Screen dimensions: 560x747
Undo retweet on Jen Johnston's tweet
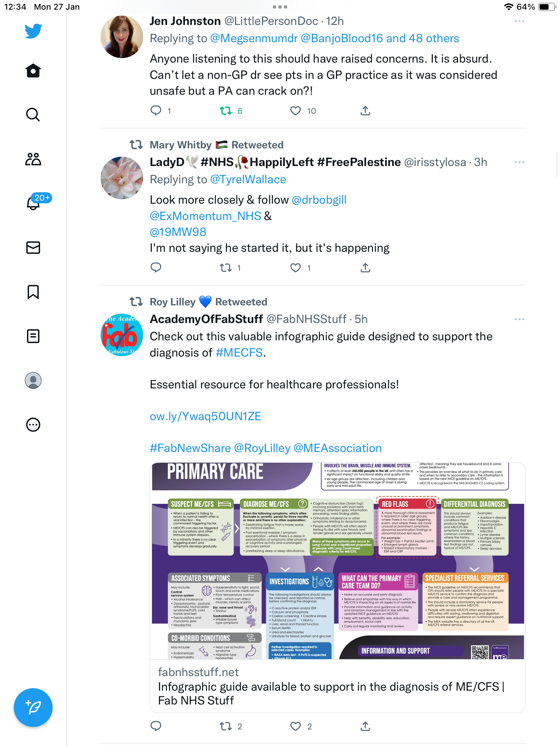(226, 111)
